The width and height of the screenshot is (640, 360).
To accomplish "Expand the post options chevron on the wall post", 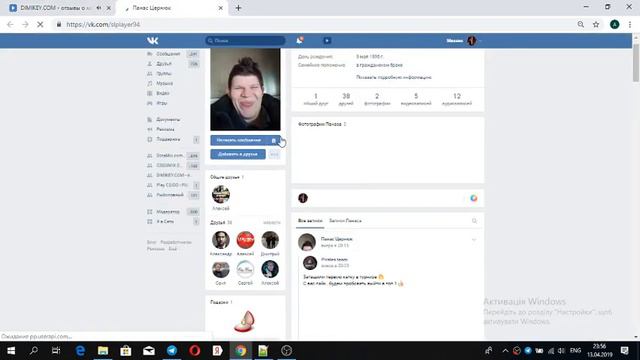I will coord(474,240).
